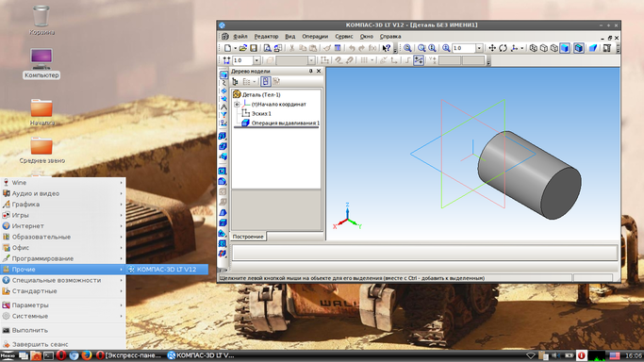
Task: Switch to Wireframe display mode
Action: (534, 48)
